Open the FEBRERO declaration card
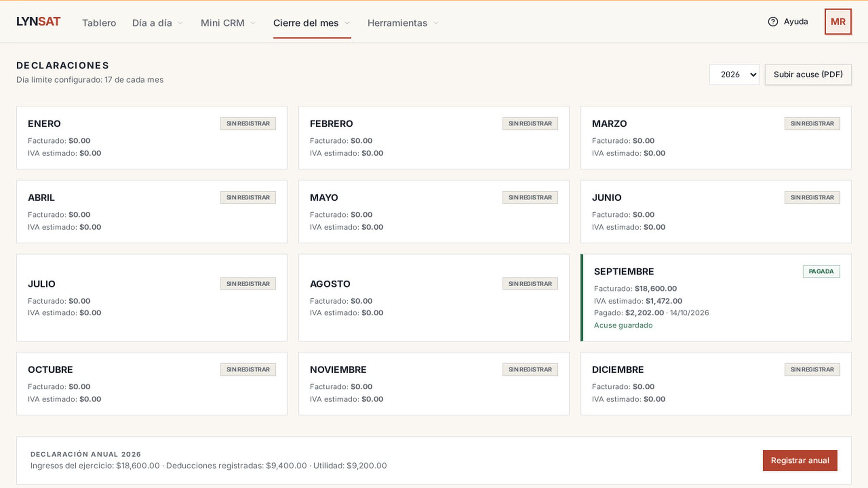Image resolution: width=868 pixels, height=488 pixels. pos(434,138)
